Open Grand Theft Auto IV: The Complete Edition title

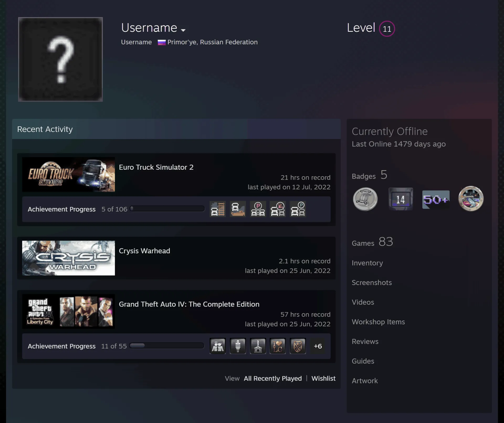coord(189,304)
